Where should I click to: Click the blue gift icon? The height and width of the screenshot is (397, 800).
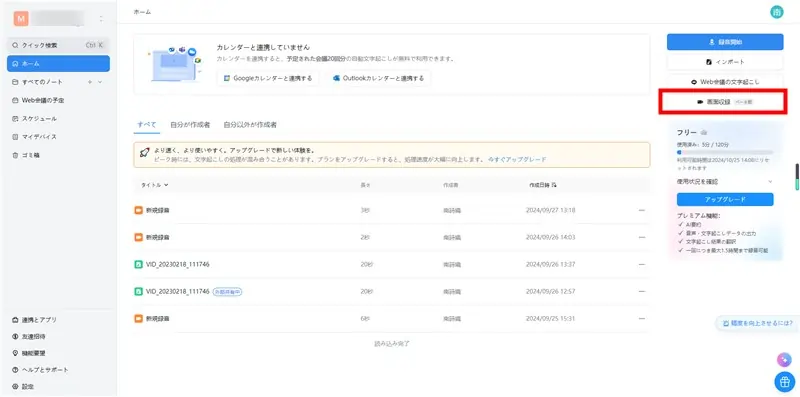pyautogui.click(x=784, y=381)
